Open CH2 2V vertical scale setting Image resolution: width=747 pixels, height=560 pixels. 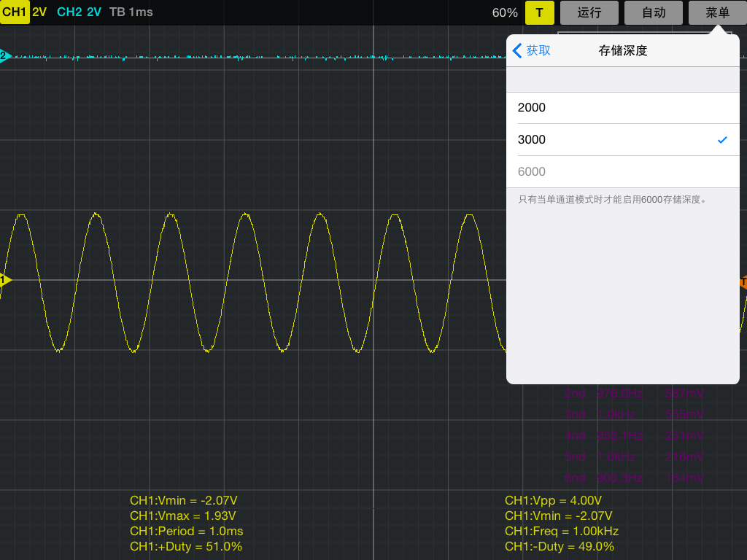[x=94, y=12]
